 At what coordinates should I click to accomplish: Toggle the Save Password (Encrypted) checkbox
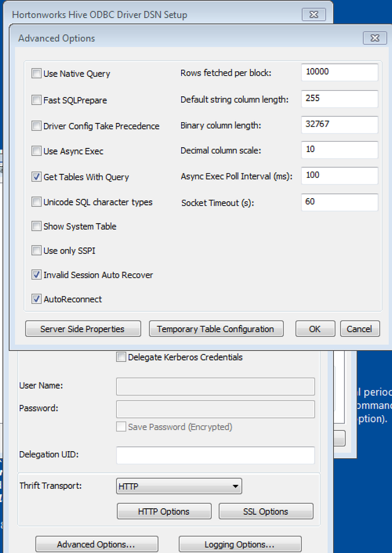(121, 427)
